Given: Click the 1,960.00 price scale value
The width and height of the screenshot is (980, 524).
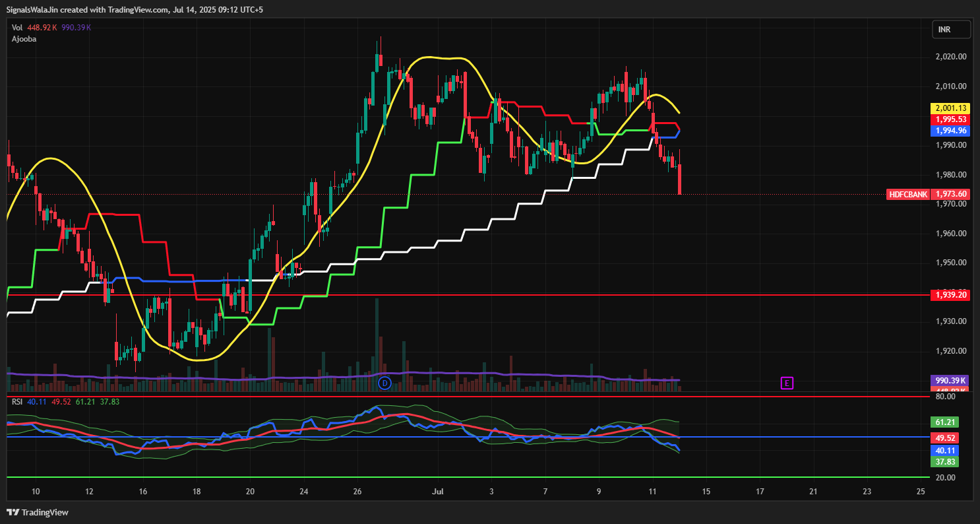Looking at the screenshot, I should pyautogui.click(x=951, y=234).
